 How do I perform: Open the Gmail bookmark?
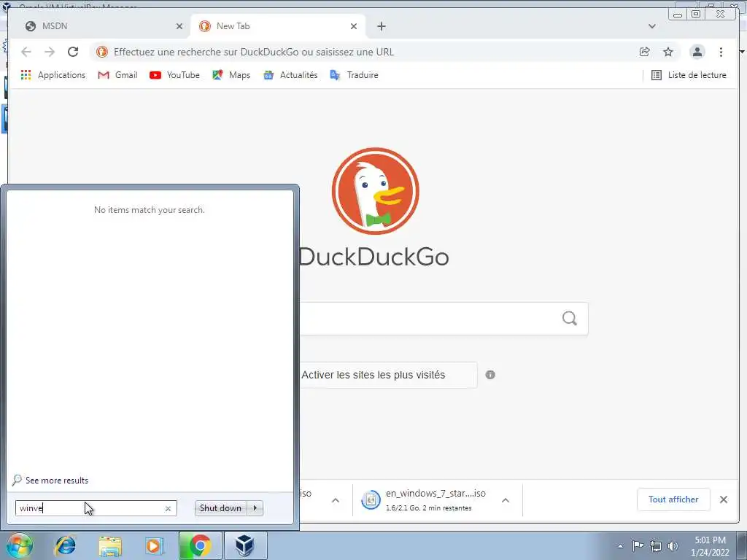(x=117, y=75)
